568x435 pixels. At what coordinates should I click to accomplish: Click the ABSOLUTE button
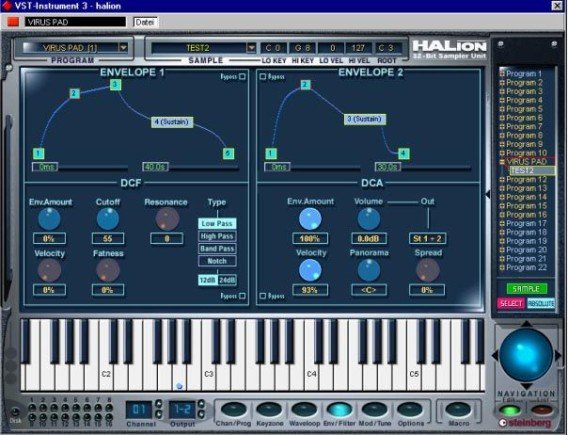[541, 303]
